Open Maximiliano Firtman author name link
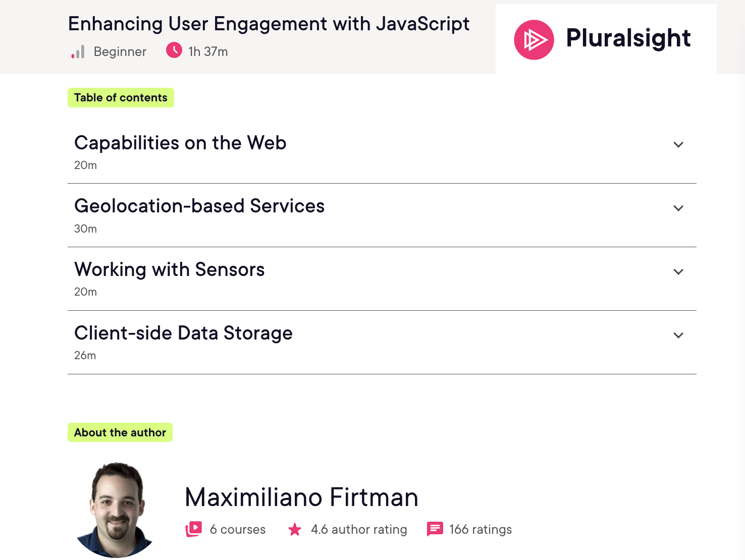Image resolution: width=745 pixels, height=560 pixels. 301,497
